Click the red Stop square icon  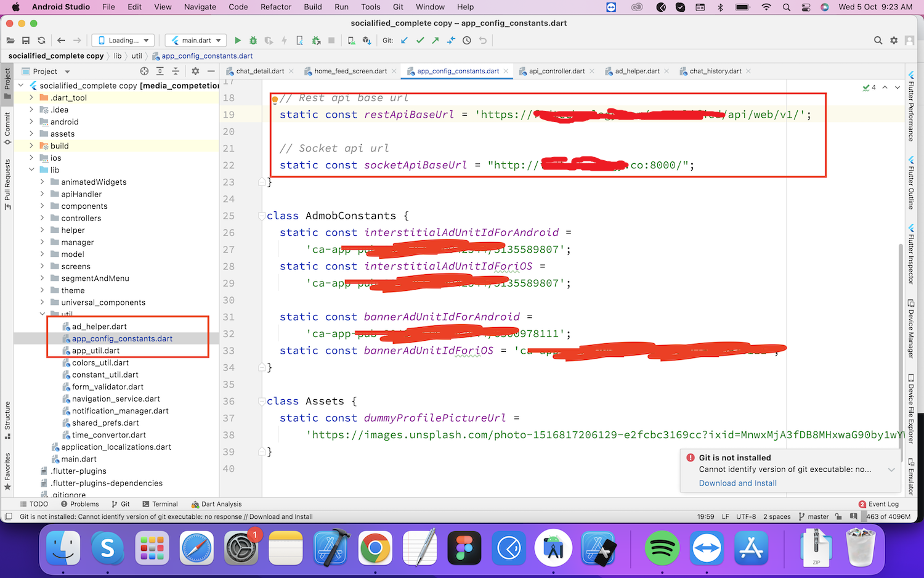pos(331,41)
